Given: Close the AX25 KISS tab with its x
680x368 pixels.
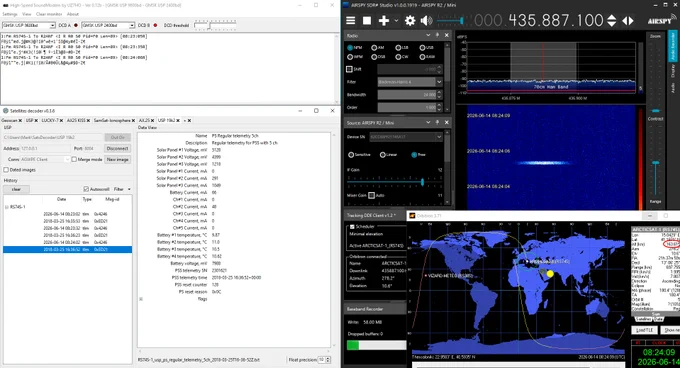Looking at the screenshot, I should click(88, 120).
